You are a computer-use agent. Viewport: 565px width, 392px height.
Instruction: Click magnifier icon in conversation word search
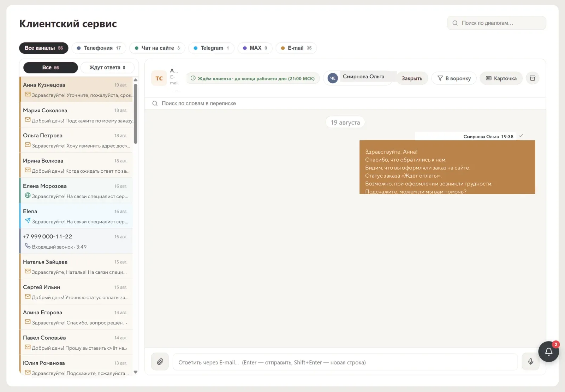click(155, 103)
